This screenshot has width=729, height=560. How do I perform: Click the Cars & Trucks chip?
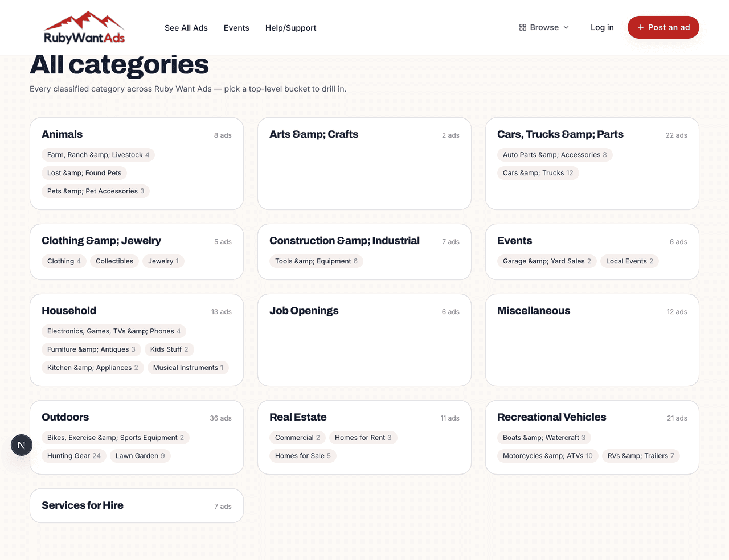pyautogui.click(x=538, y=172)
